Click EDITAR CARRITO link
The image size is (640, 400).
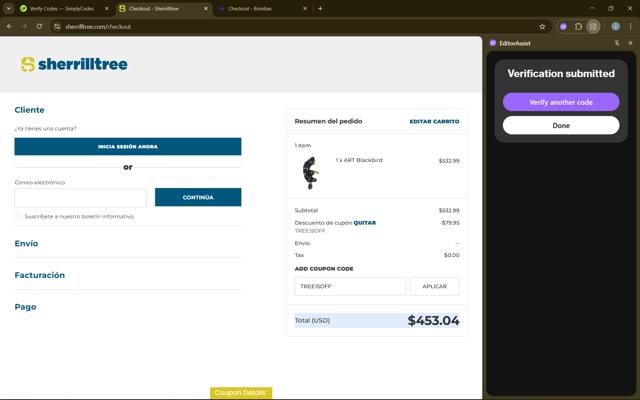tap(434, 121)
